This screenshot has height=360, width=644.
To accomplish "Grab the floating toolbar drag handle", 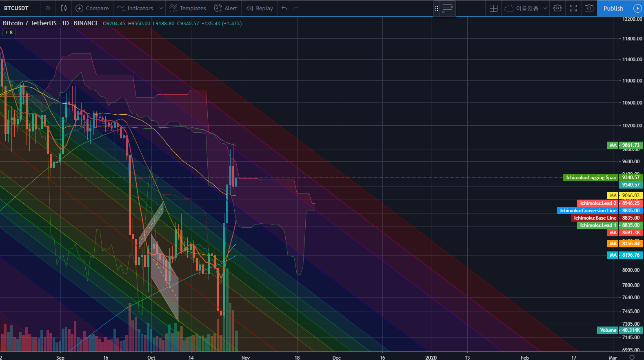I will [x=436, y=8].
